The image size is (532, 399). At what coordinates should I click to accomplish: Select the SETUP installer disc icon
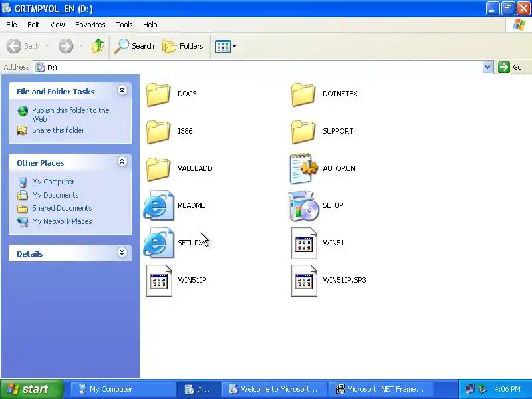pyautogui.click(x=303, y=205)
